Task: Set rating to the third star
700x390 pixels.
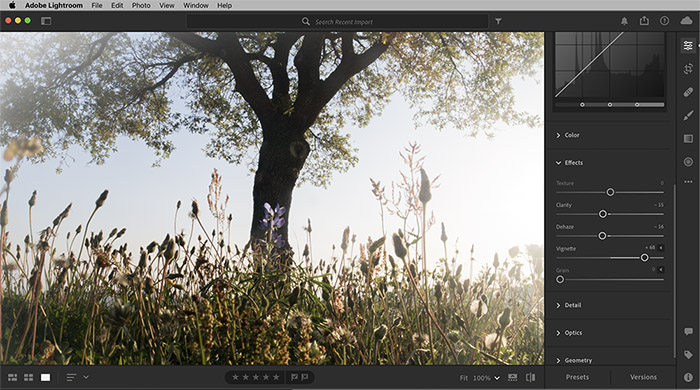Action: [256, 378]
